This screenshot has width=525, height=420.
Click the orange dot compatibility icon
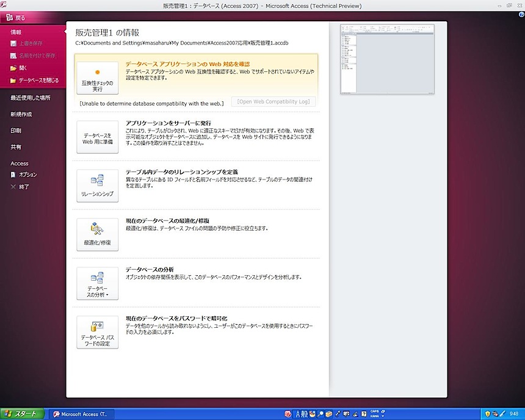(x=98, y=72)
